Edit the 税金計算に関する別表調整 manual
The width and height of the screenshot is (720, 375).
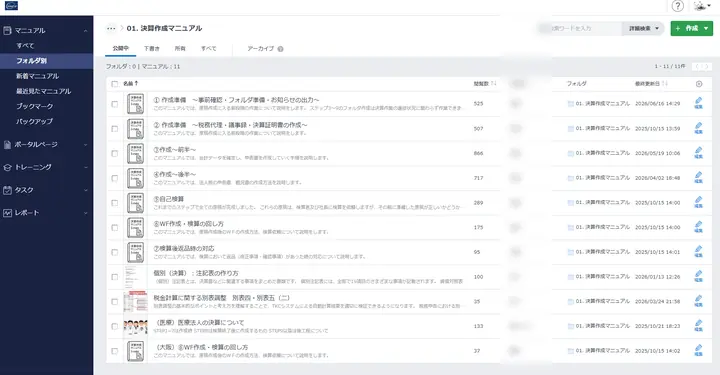tap(698, 302)
